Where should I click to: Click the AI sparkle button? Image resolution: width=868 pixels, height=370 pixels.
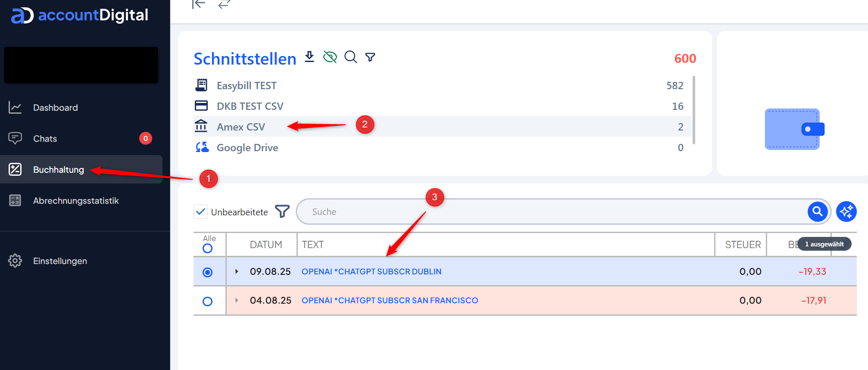tap(846, 211)
